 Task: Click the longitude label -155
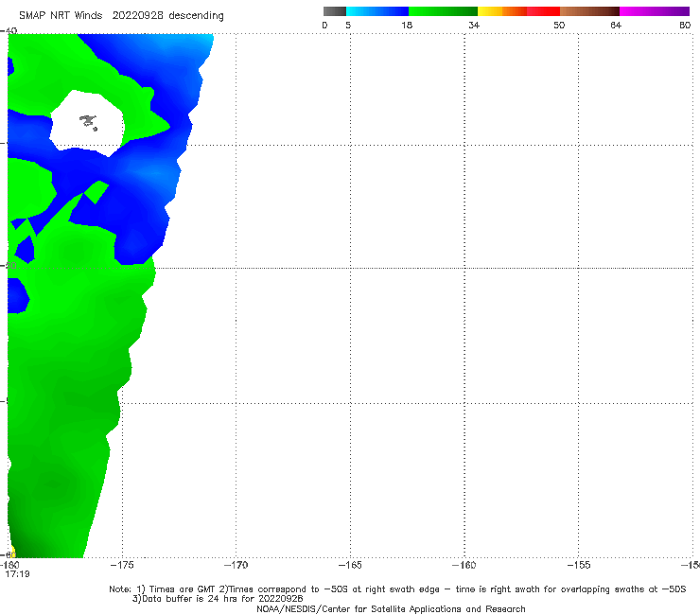[x=579, y=565]
